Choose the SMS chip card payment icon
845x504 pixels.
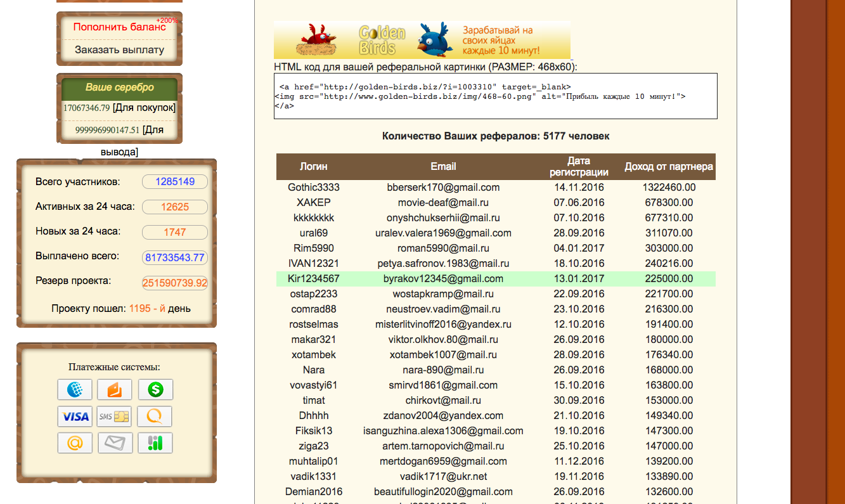coord(115,417)
